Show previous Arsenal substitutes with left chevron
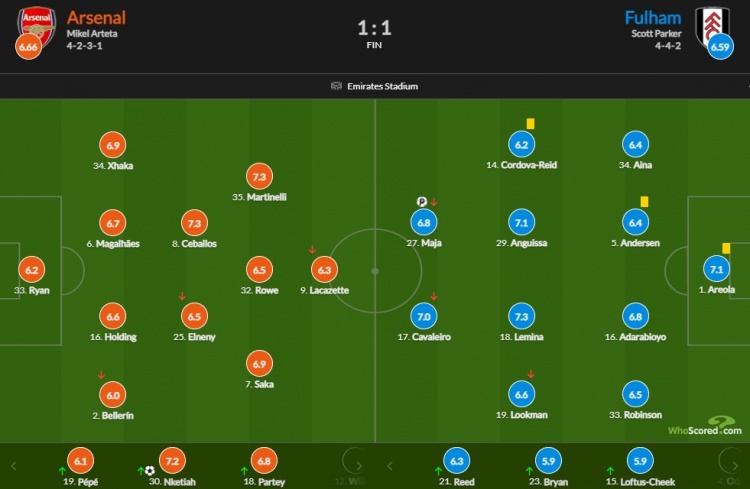This screenshot has height=489, width=750. [13, 466]
